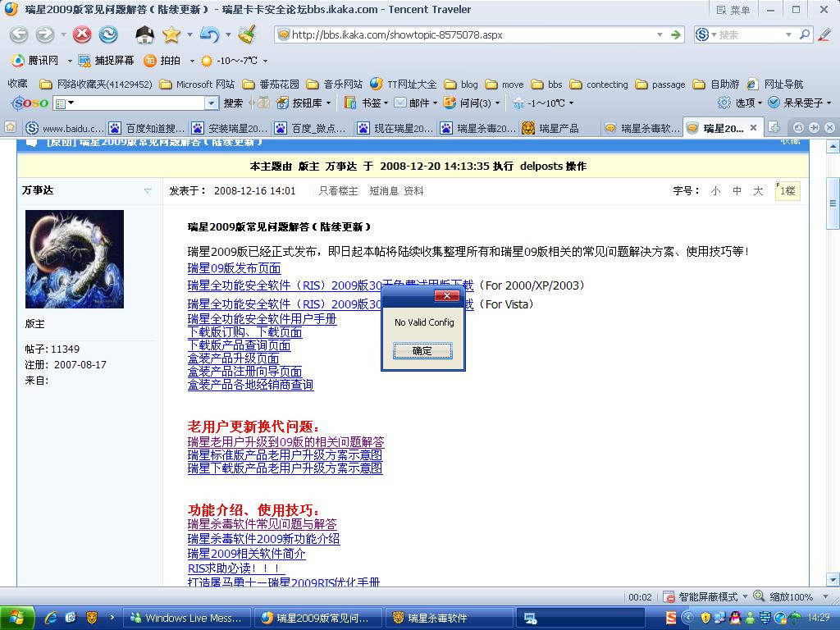This screenshot has width=840, height=630.
Task: Switch to the www.baidu.c... tab
Action: point(64,128)
